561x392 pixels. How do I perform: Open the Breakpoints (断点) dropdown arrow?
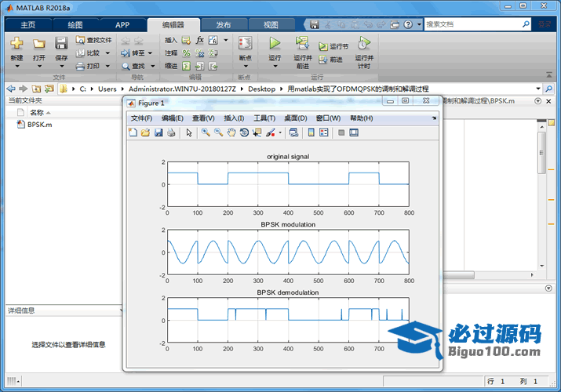246,66
